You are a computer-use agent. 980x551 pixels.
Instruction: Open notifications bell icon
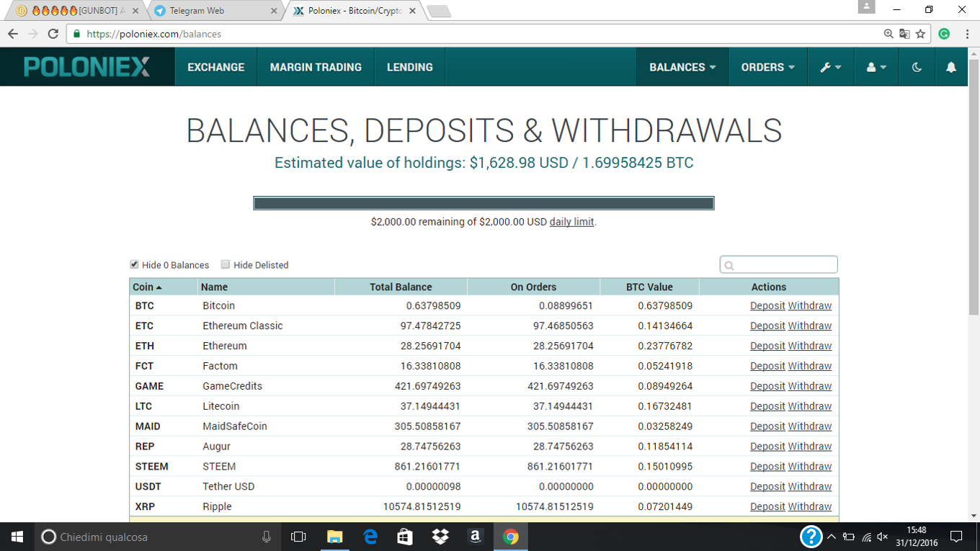click(951, 67)
